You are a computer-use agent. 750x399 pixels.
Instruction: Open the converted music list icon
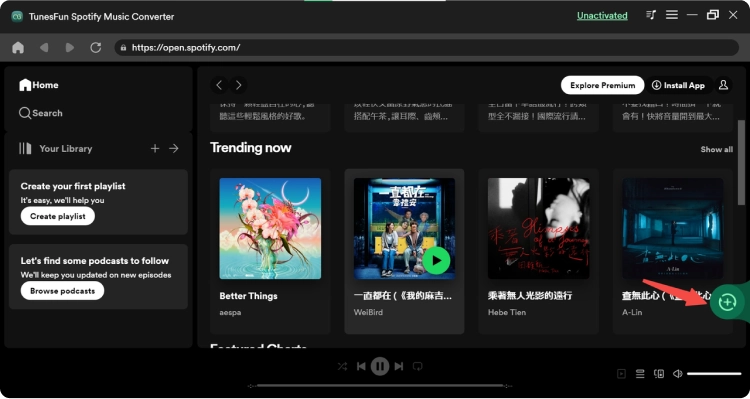coord(651,15)
